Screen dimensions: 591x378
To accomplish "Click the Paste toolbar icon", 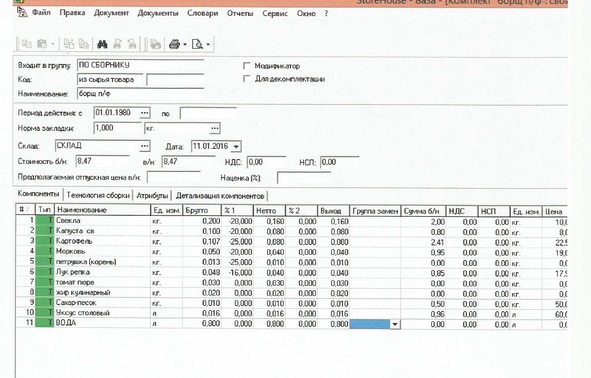I will (42, 44).
